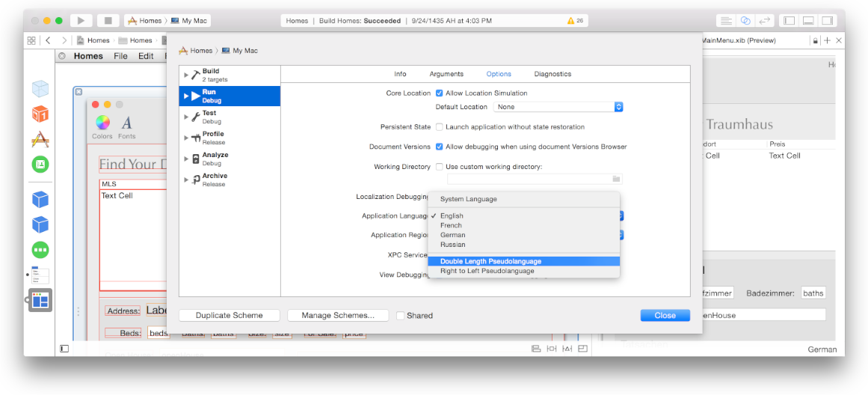Toggle the Utilities right panel
The image size is (868, 395).
pyautogui.click(x=827, y=21)
